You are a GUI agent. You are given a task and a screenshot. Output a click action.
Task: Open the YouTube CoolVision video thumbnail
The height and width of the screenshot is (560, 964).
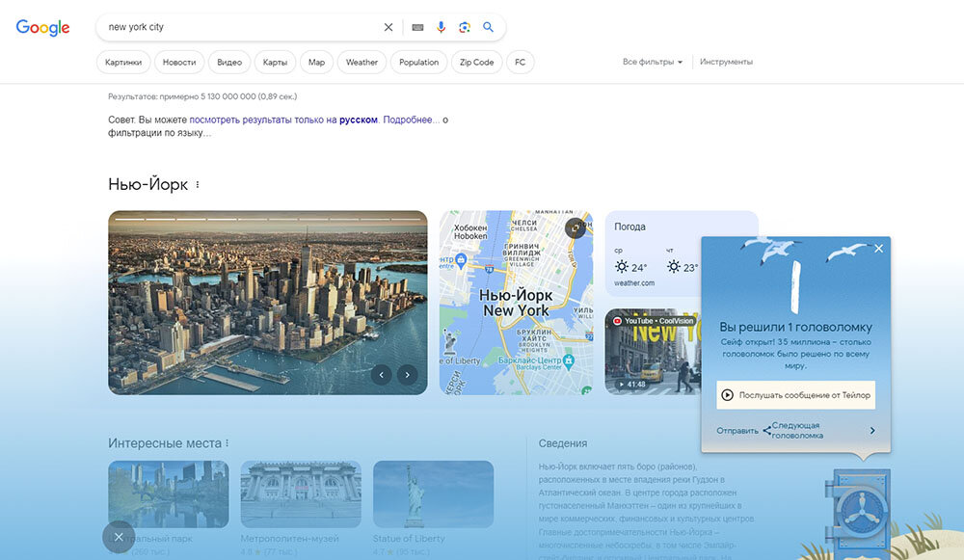653,352
